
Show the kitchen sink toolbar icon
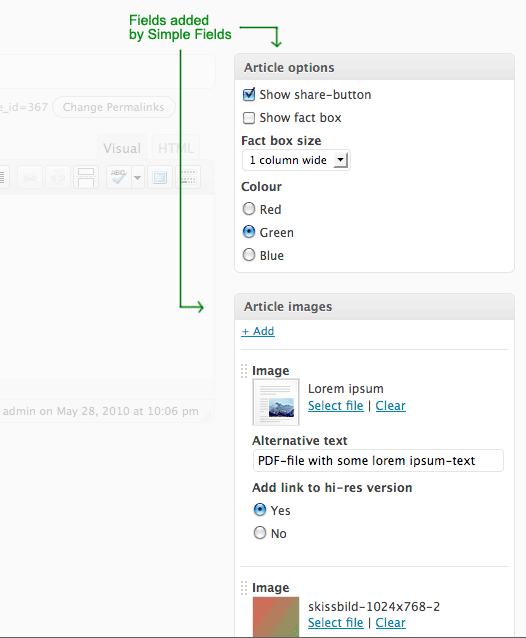click(188, 177)
